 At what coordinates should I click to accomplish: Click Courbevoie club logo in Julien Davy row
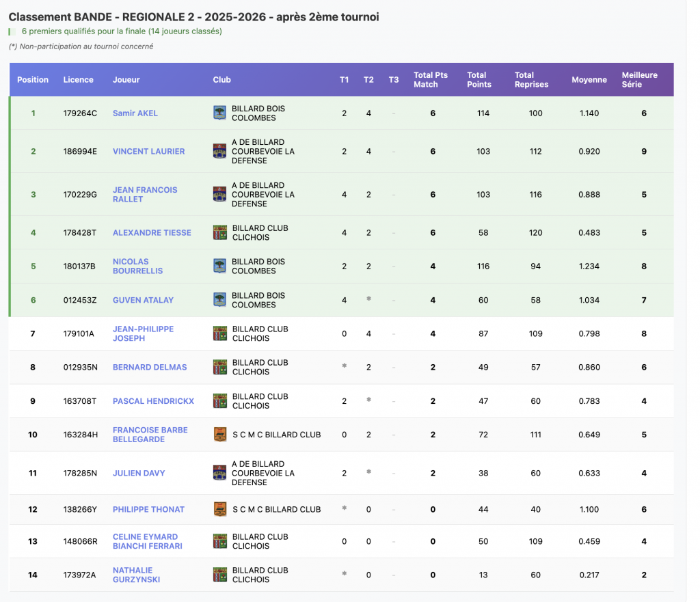[x=219, y=473]
